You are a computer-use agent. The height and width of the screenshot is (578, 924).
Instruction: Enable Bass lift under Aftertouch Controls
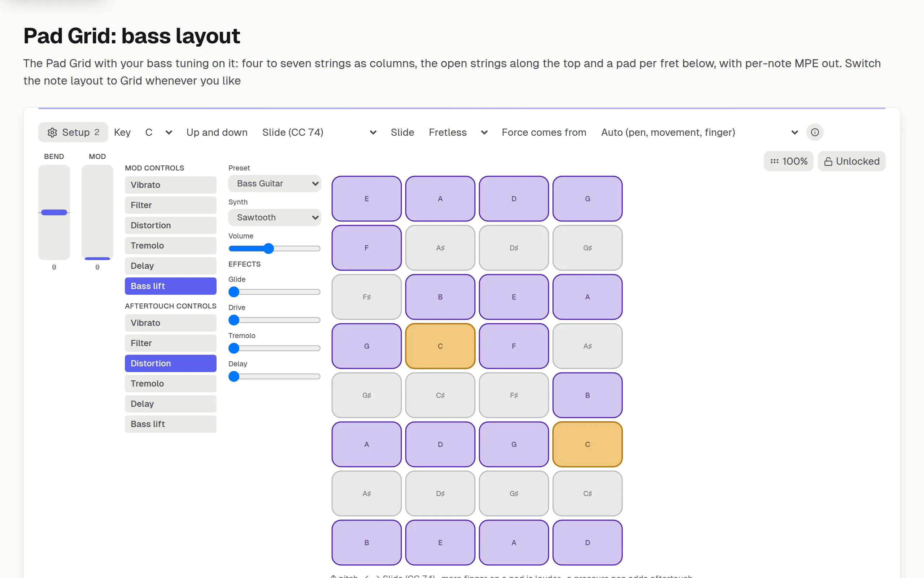coord(171,424)
